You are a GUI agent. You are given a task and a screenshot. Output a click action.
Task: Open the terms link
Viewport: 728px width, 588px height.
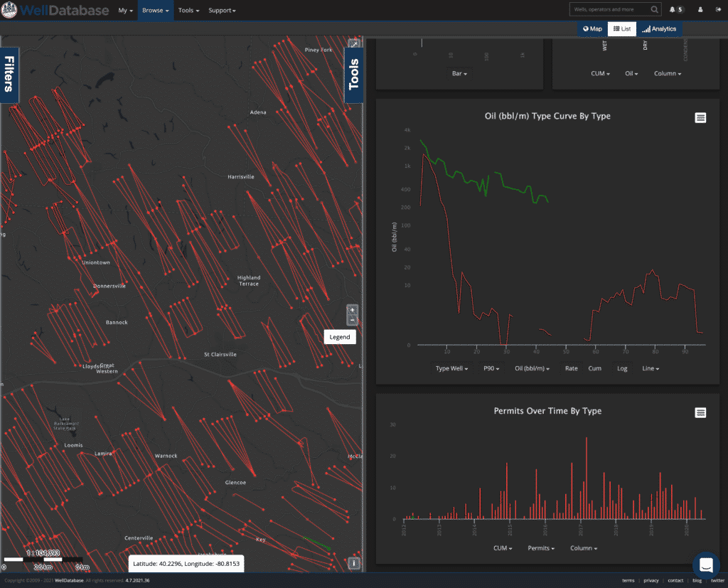point(628,581)
